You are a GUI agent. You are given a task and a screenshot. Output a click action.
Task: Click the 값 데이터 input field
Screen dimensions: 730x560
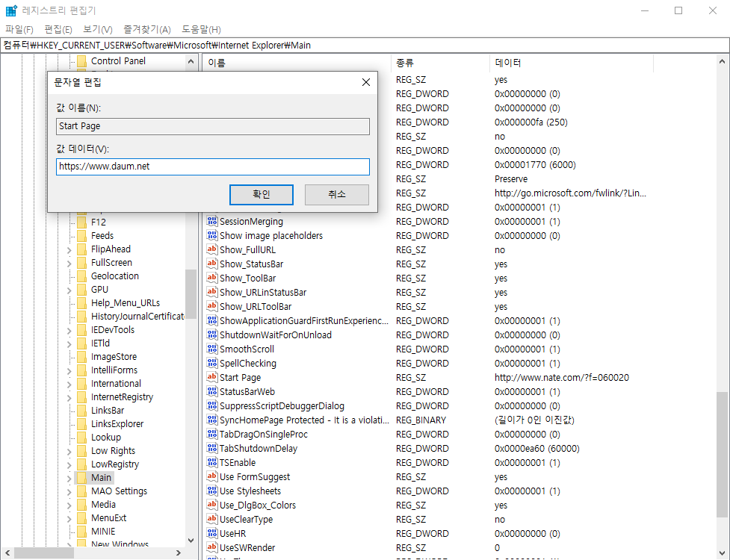(x=212, y=167)
